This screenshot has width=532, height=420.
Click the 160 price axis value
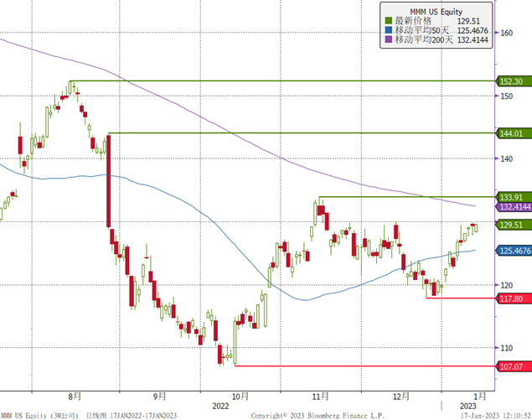pos(506,33)
